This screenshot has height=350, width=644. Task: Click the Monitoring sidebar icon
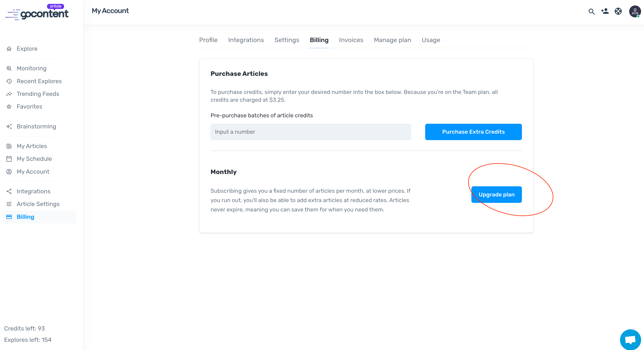tap(9, 68)
